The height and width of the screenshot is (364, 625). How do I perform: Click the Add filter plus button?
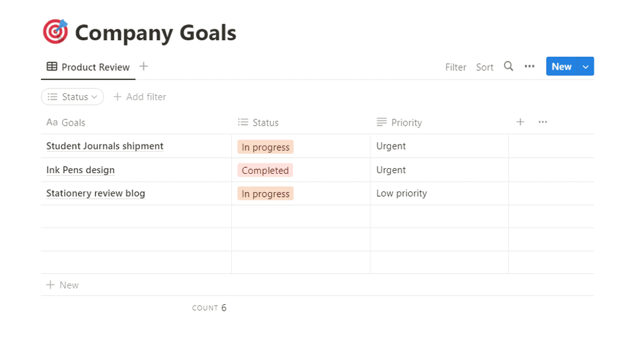pyautogui.click(x=140, y=97)
